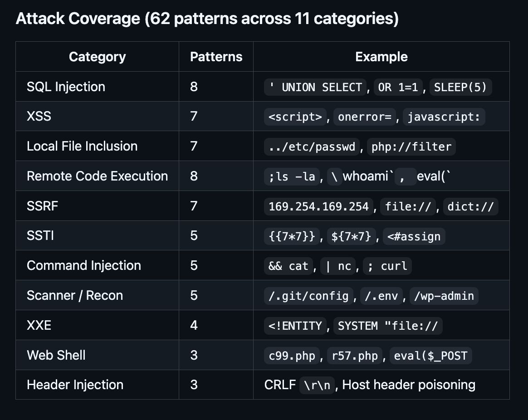
Task: Click the 169.254.169.254 code snippet
Action: point(318,206)
